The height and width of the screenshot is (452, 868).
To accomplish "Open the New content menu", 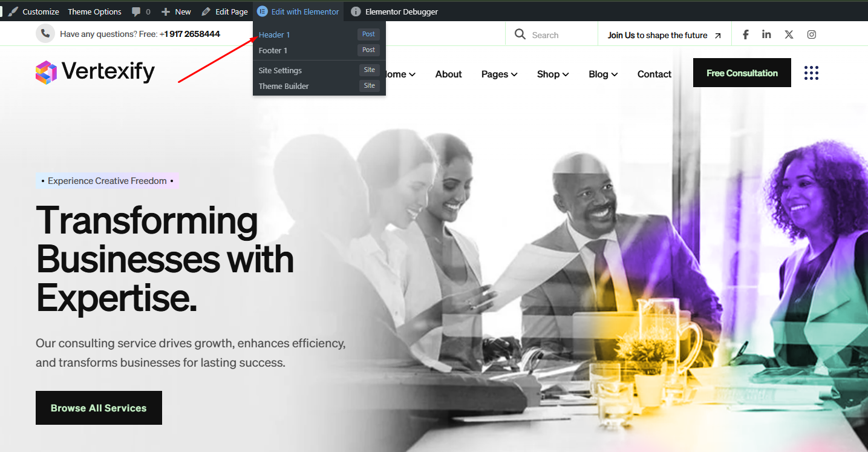I will coord(176,11).
